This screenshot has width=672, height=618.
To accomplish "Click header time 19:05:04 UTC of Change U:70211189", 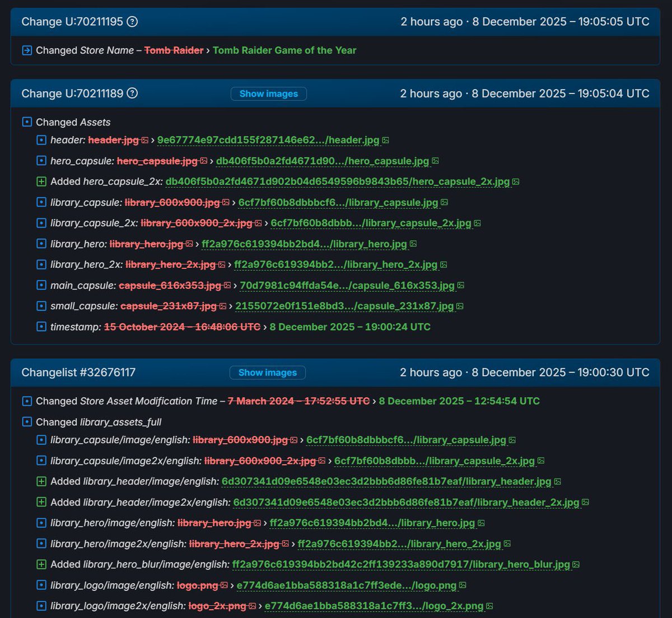I will tap(613, 94).
